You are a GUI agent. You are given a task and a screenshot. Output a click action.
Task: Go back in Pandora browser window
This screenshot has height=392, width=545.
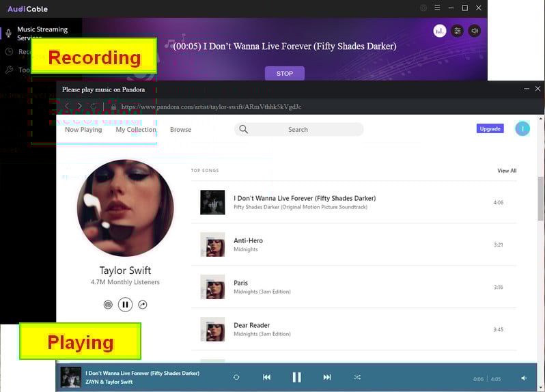pos(67,107)
